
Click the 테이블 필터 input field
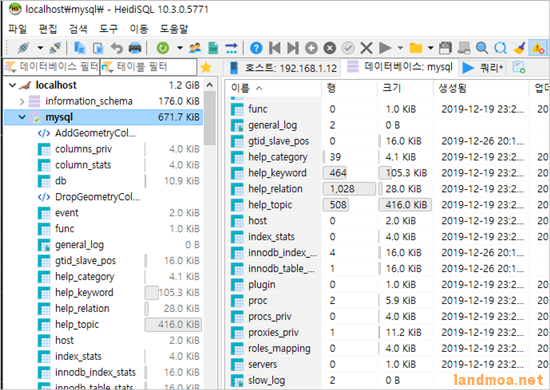(148, 67)
